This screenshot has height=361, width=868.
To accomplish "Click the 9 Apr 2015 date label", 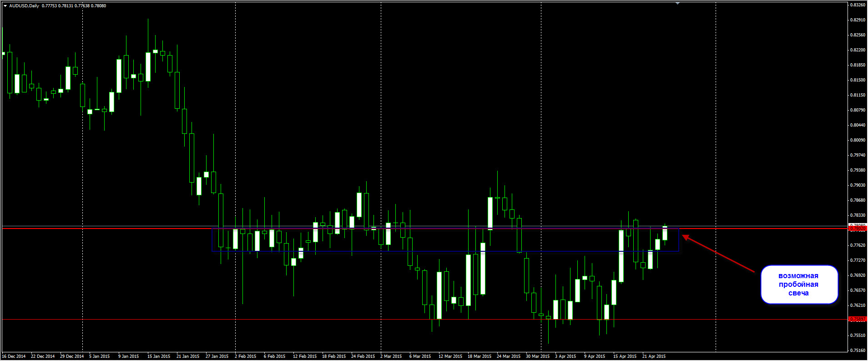I will (595, 356).
